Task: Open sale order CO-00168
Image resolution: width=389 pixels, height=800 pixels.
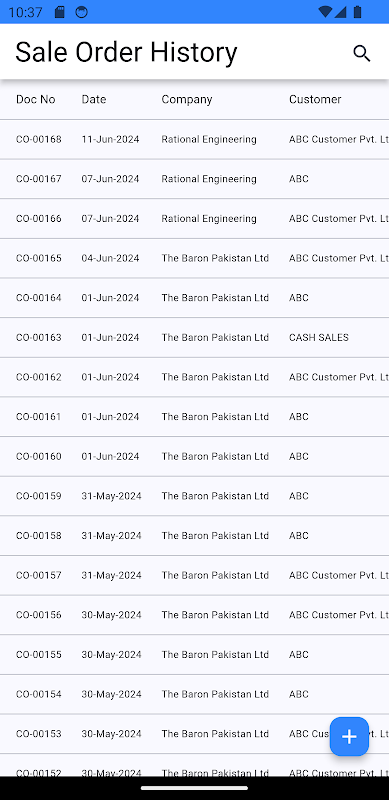Action: tap(194, 139)
